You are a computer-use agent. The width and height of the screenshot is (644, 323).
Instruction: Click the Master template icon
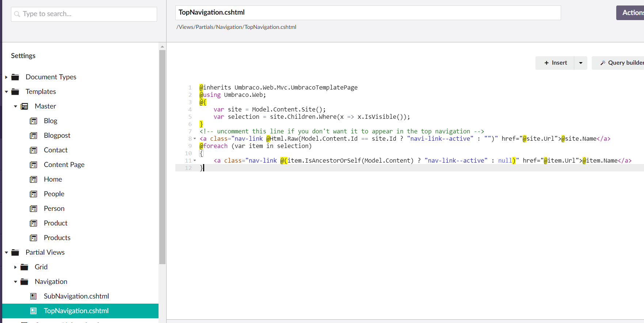click(x=24, y=106)
